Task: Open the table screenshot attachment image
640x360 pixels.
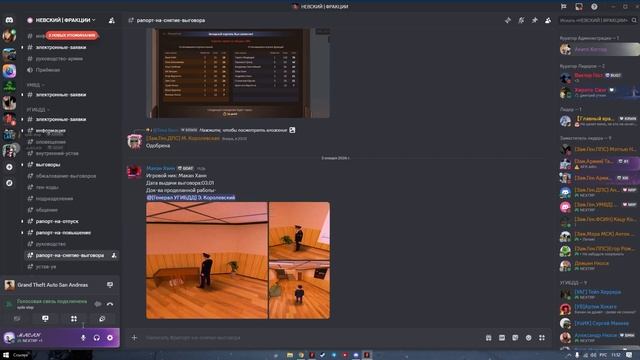Action: click(x=238, y=73)
